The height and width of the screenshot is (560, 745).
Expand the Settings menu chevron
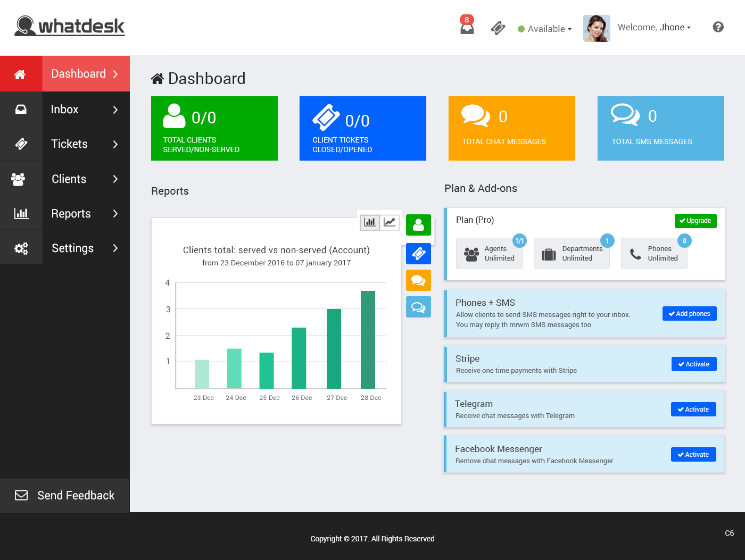[115, 248]
